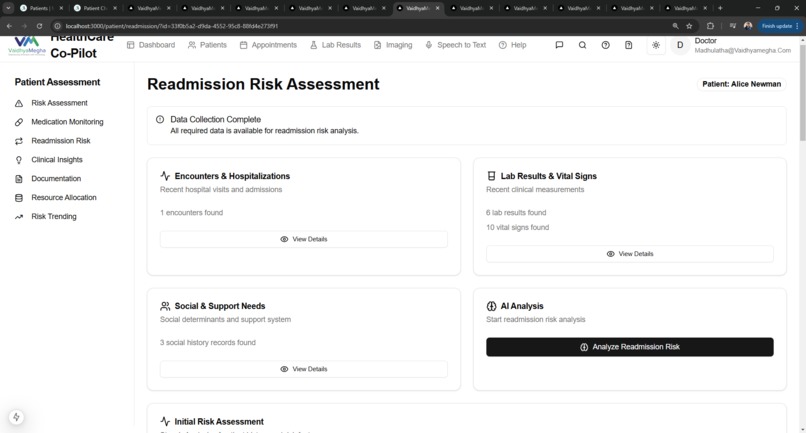Click the Risk Trending arrow icon
Image resolution: width=806 pixels, height=433 pixels.
19,217
